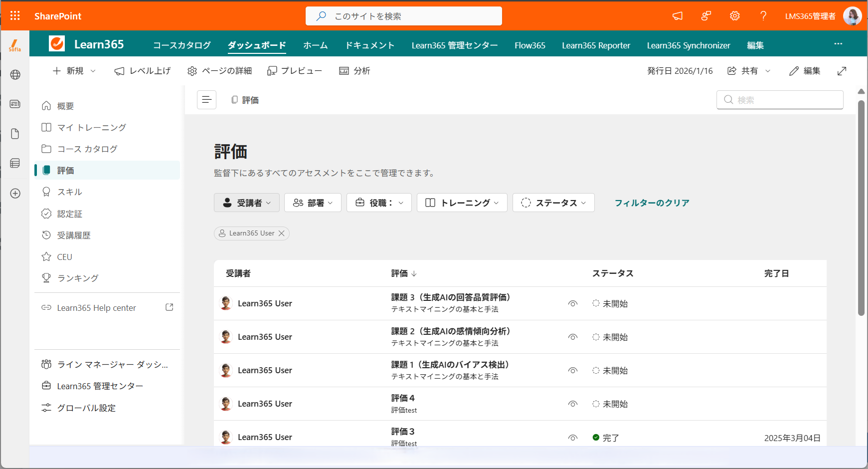Click the フィルターのクリア link
This screenshot has width=868, height=469.
[x=652, y=203]
